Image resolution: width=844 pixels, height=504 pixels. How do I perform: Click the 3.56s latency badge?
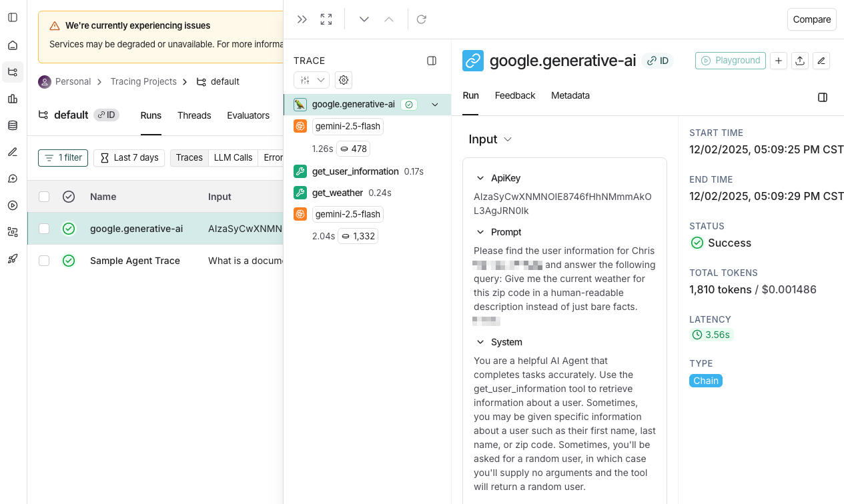point(711,335)
